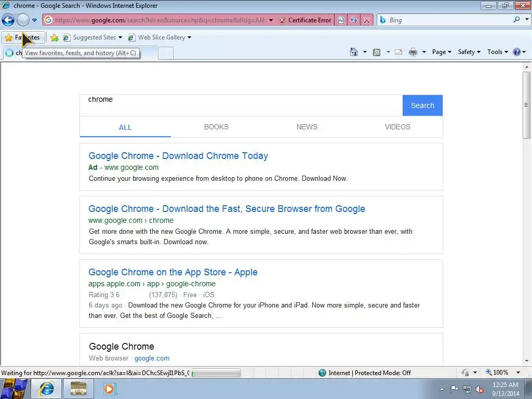Image resolution: width=532 pixels, height=399 pixels.
Task: Switch to the BOOKS tab
Action: click(x=216, y=127)
